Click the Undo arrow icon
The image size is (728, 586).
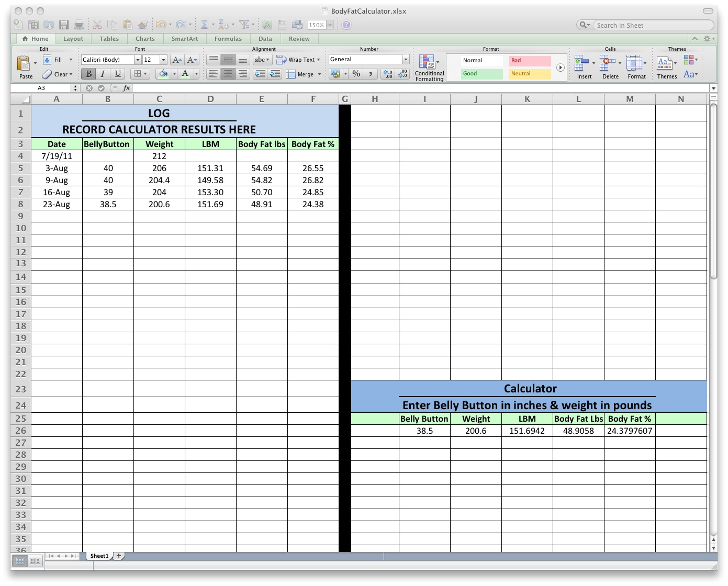coord(161,25)
